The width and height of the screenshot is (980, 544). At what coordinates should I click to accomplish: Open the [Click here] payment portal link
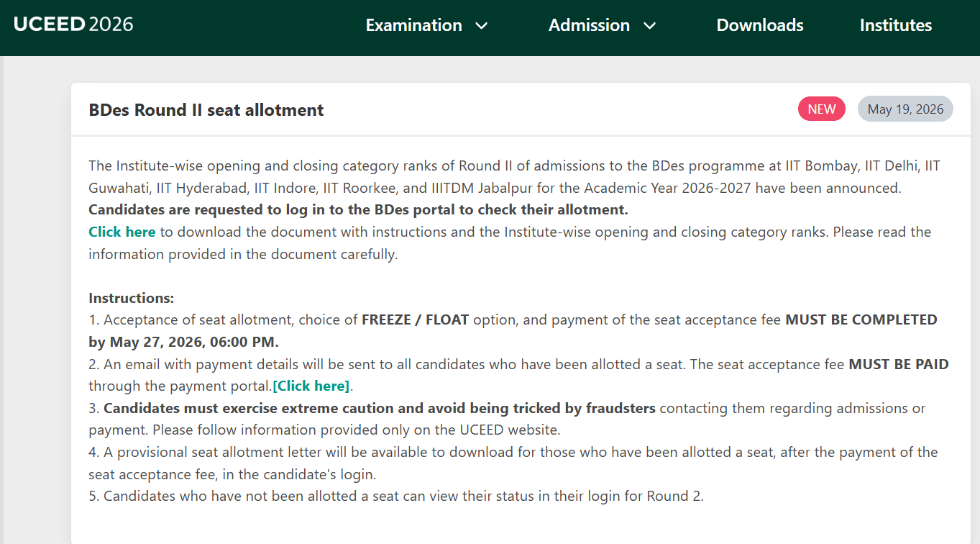311,386
